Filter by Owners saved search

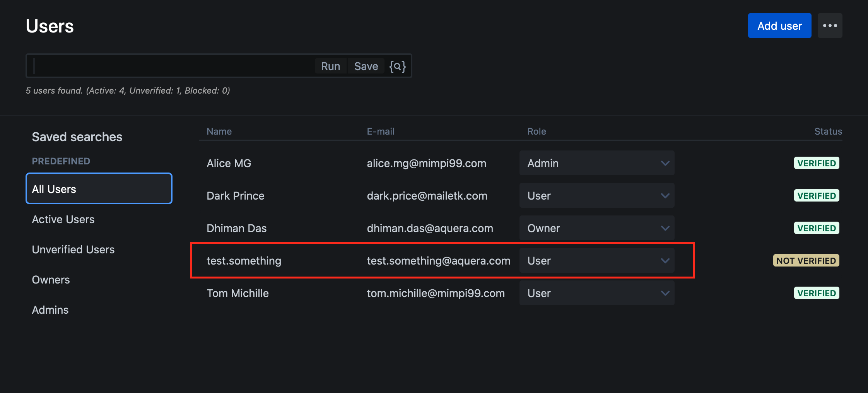[x=51, y=280]
